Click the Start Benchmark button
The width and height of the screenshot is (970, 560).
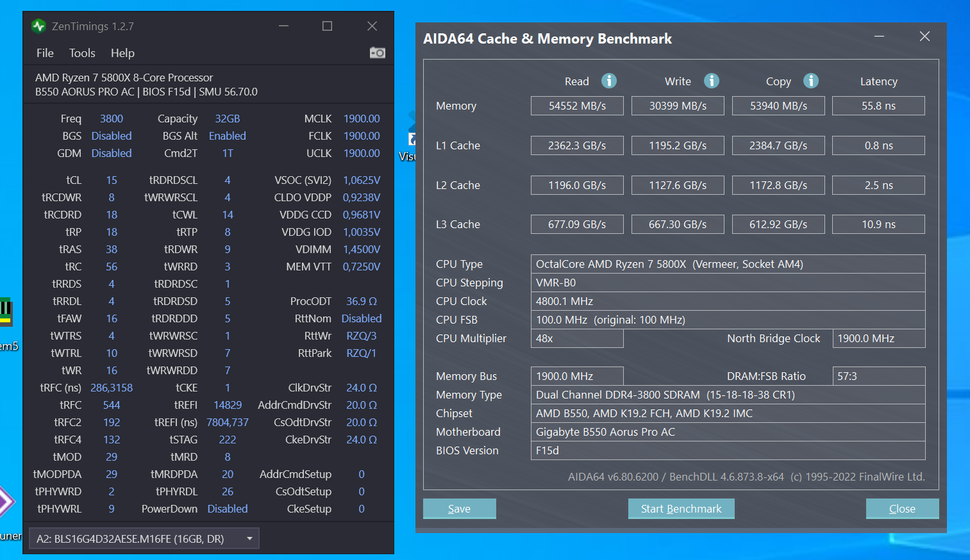coord(681,509)
